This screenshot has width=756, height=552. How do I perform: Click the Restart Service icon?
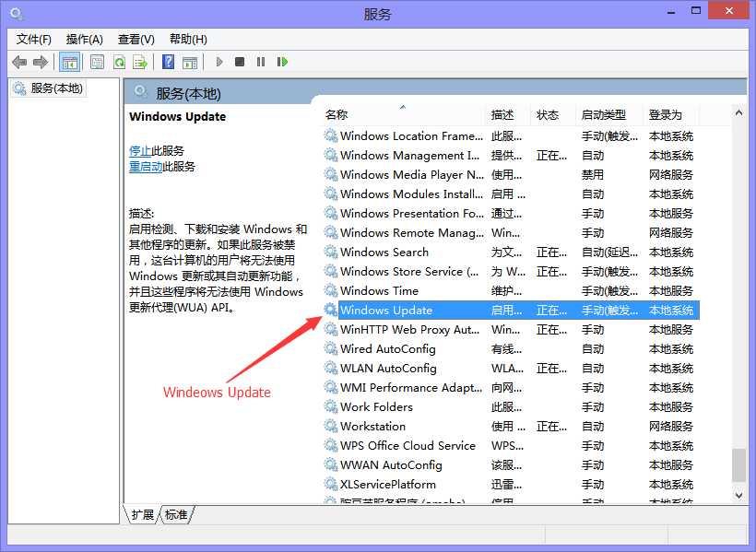coord(282,62)
